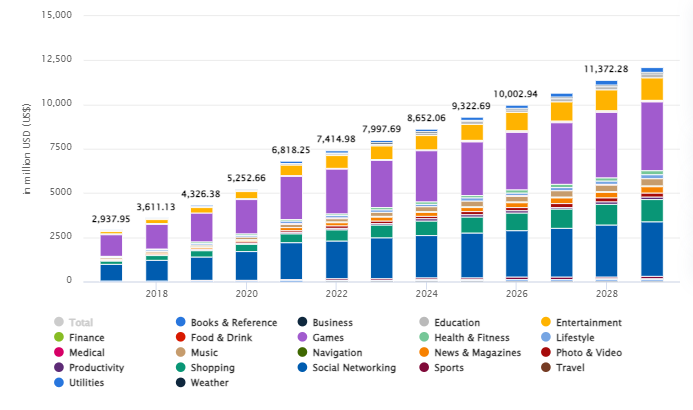Click the 10,002.94 bar total label
Image resolution: width=693 pixels, height=410 pixels.
(x=515, y=94)
